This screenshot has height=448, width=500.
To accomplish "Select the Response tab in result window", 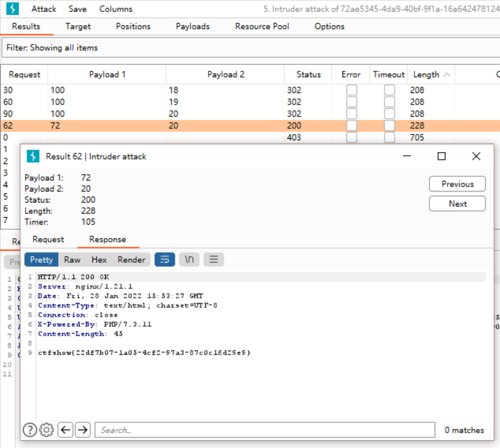I will (x=108, y=239).
